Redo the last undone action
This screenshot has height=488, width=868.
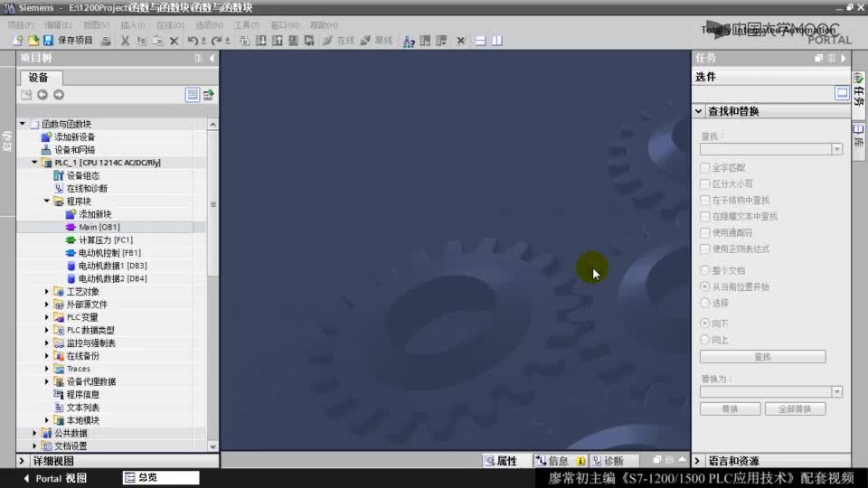(216, 41)
